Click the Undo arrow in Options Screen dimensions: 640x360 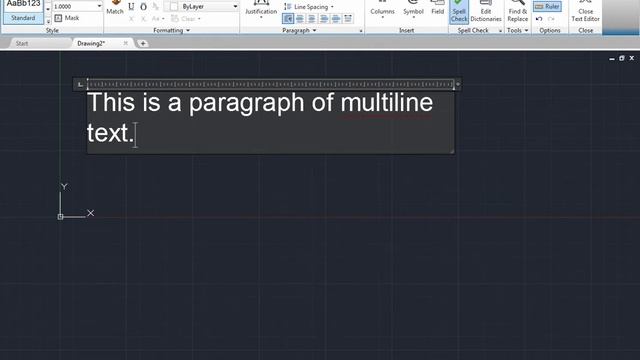click(x=539, y=19)
